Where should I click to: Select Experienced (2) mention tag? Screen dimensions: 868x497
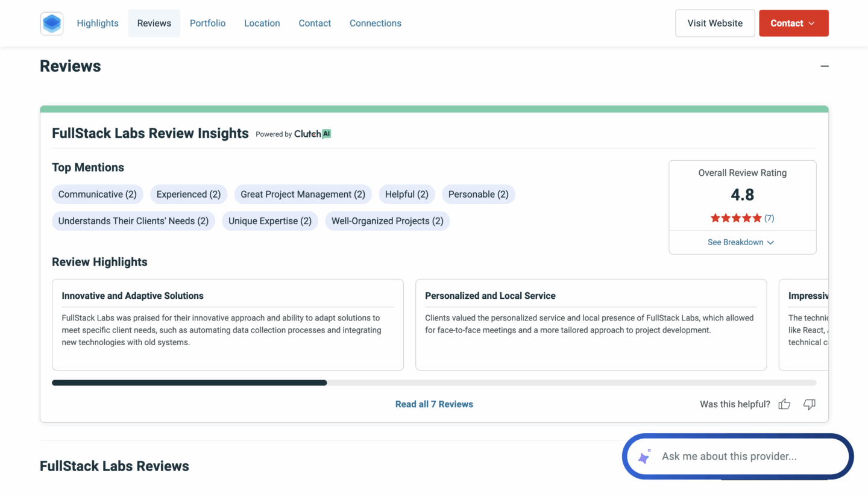click(189, 194)
